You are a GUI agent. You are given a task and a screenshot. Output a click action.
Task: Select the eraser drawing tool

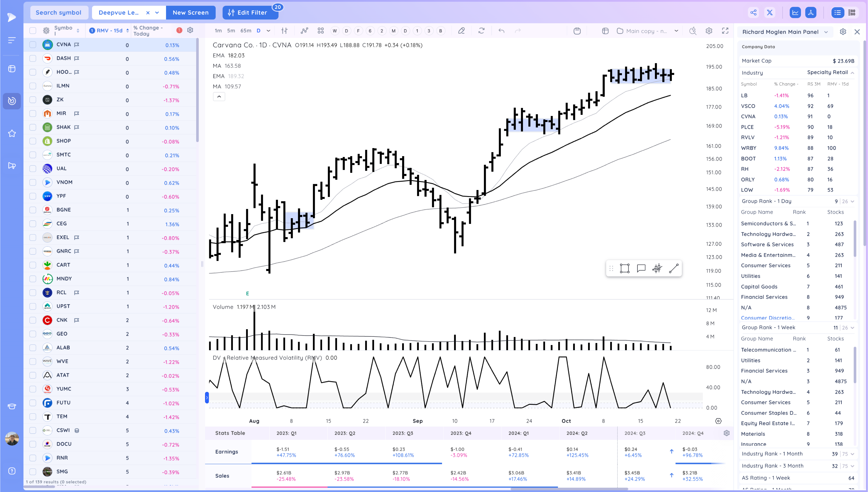461,31
